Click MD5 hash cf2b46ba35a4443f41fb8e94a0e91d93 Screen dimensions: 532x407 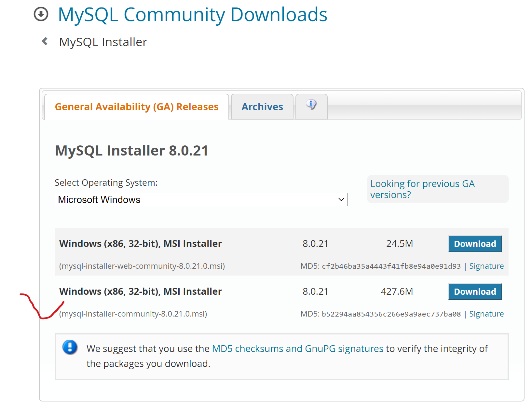click(391, 266)
